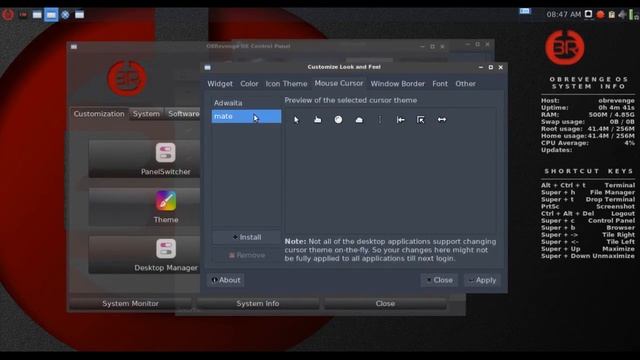
Task: Open System Monitor from Control Panel
Action: point(130,303)
